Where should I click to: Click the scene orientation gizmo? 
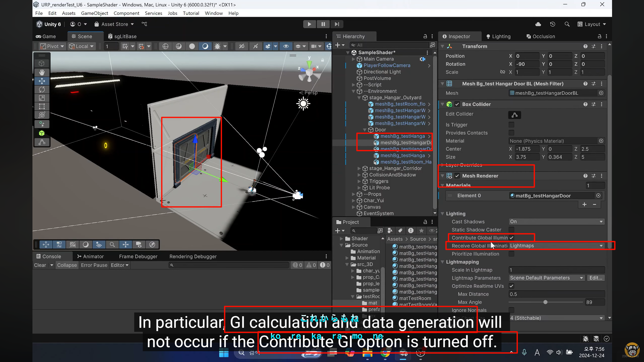(309, 70)
